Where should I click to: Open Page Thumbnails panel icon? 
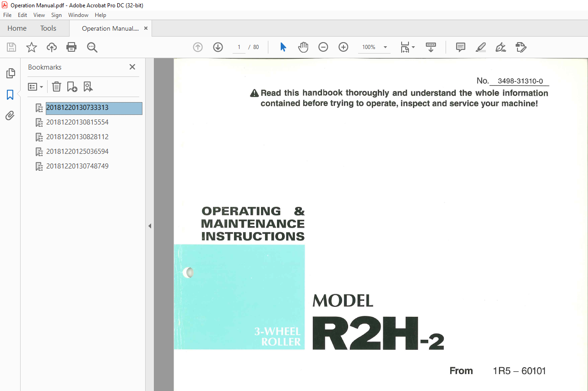[x=10, y=73]
